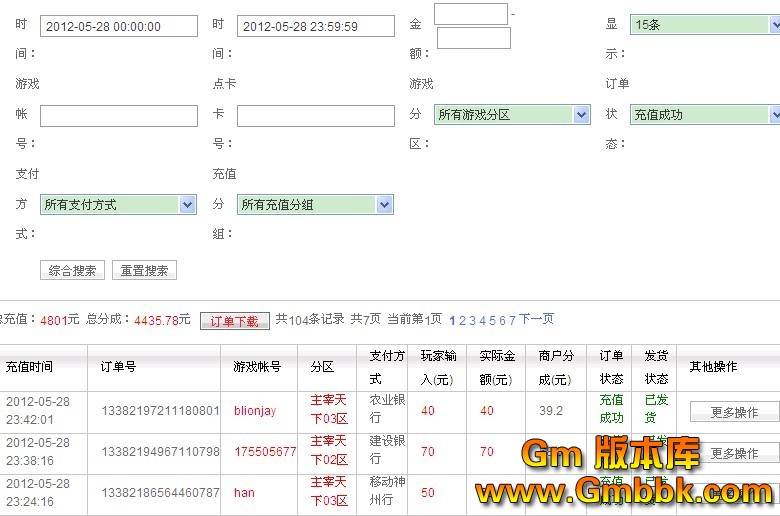
Task: Go to page 2 in pagination
Action: (x=463, y=320)
